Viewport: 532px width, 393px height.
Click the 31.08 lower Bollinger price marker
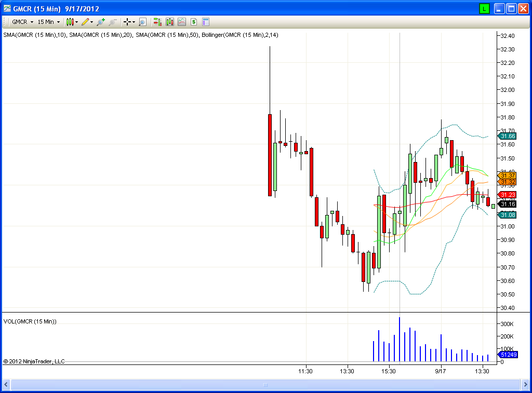507,214
